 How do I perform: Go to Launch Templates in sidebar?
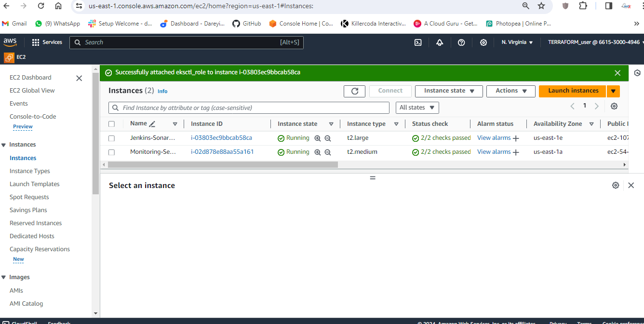[x=35, y=184]
